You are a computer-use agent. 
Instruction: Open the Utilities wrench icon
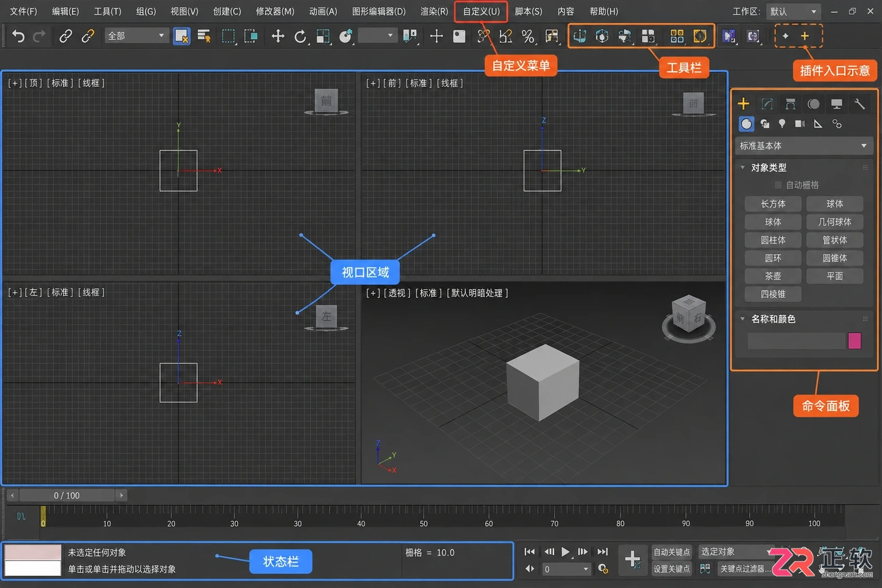pos(859,104)
